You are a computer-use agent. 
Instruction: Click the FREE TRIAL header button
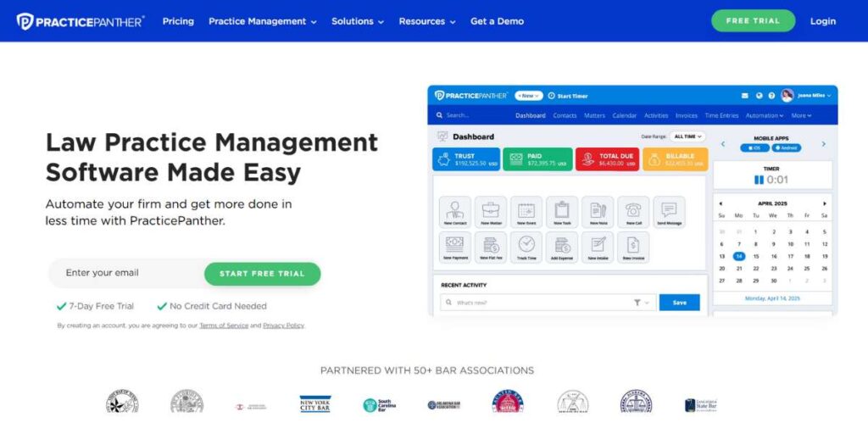[x=753, y=21]
